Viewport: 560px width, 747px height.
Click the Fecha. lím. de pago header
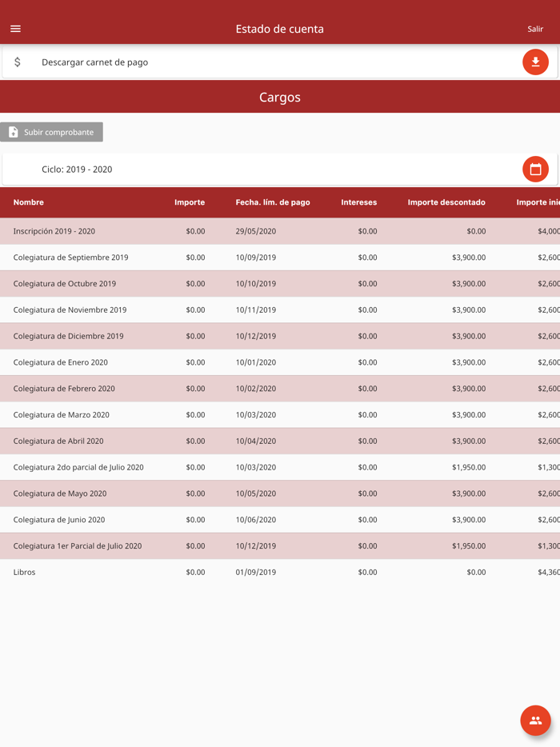pos(273,202)
